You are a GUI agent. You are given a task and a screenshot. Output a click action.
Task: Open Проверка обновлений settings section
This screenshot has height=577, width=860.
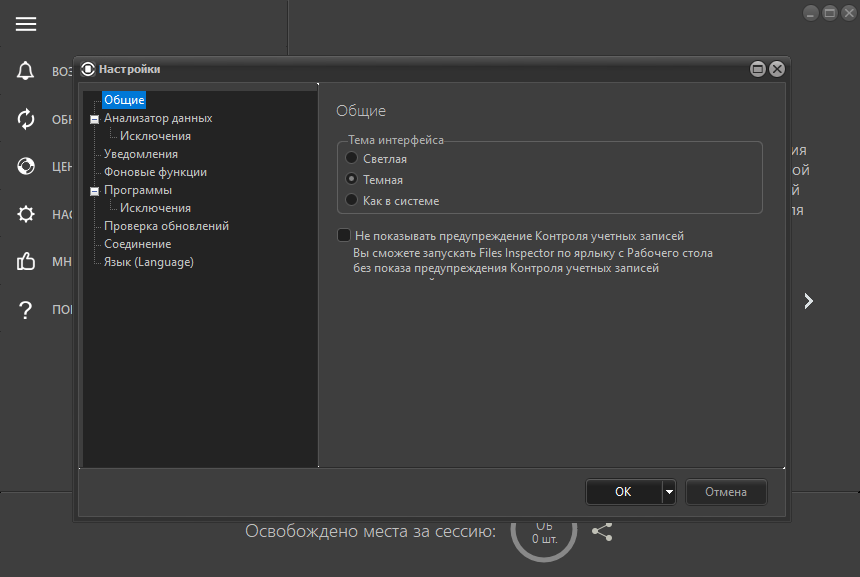tap(166, 226)
